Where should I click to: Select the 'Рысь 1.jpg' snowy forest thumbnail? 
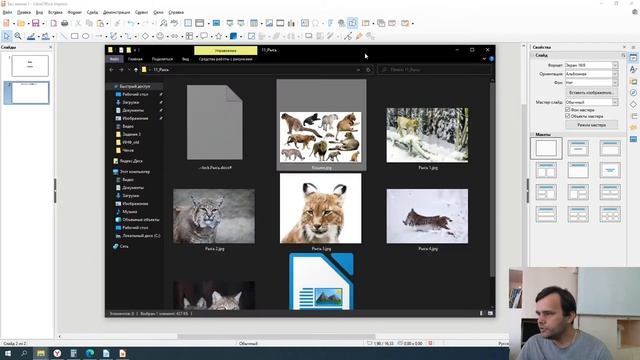427,135
